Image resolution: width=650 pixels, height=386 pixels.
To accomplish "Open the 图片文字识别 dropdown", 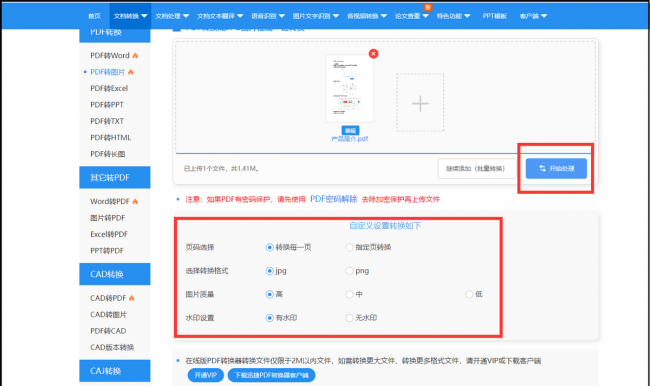I will (x=315, y=16).
